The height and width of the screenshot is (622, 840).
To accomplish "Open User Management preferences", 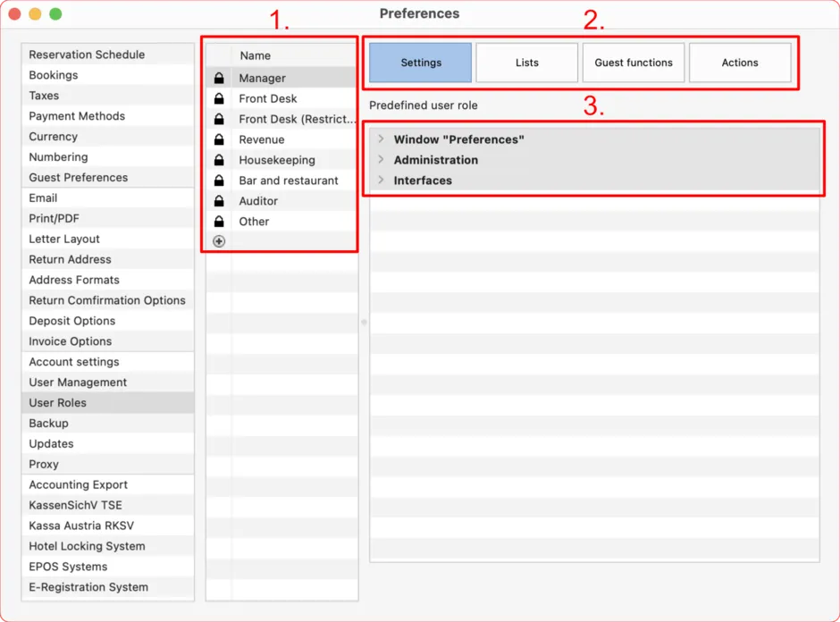I will point(107,382).
